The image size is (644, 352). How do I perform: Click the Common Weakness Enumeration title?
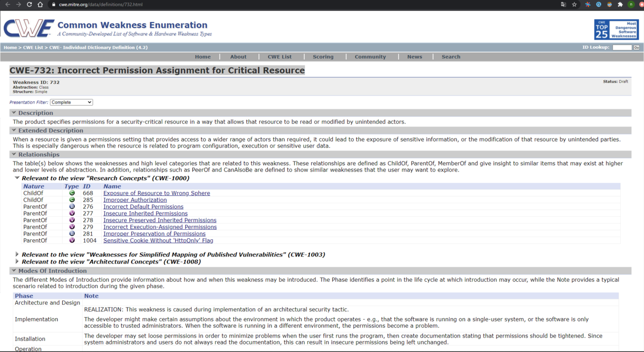click(x=132, y=25)
